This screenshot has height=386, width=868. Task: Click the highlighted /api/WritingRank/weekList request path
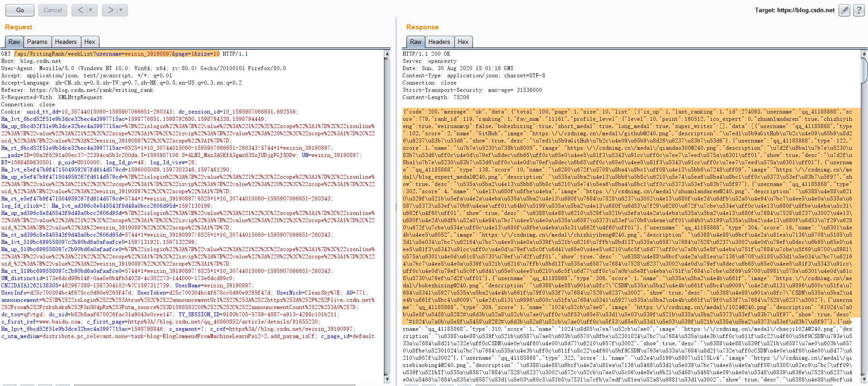click(x=117, y=54)
